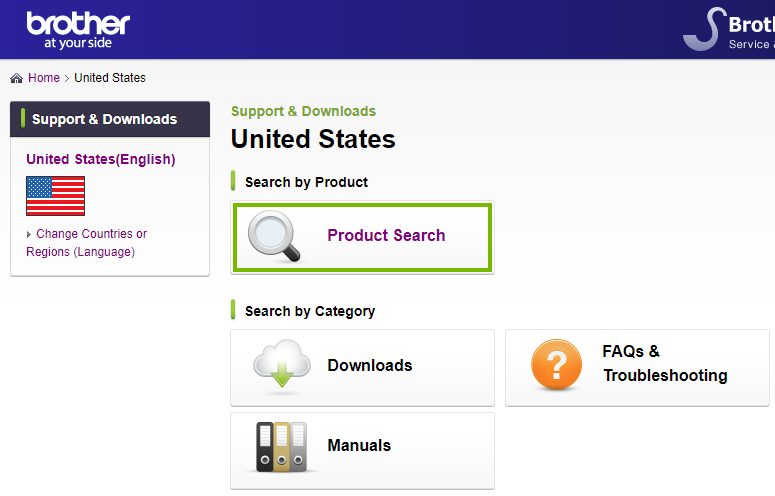Click the home icon in breadcrumb
Image resolution: width=775 pixels, height=496 pixels.
click(16, 78)
